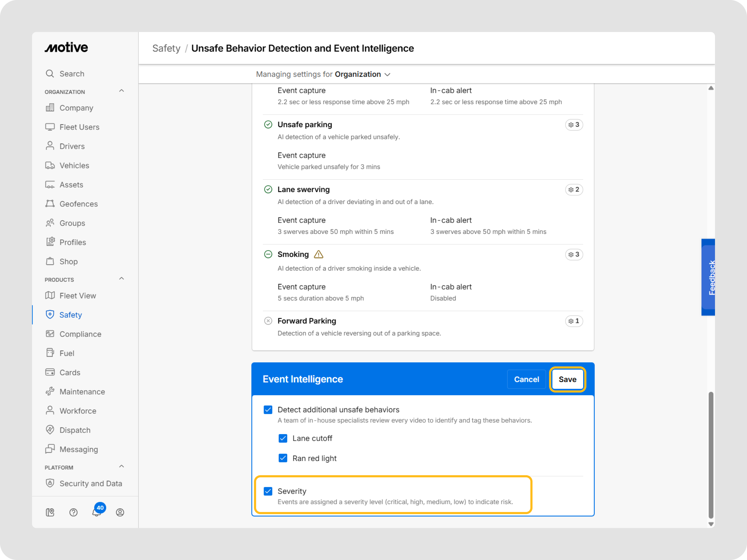The width and height of the screenshot is (747, 560).
Task: Click the map bookmark icon in bottom bar
Action: tap(50, 513)
